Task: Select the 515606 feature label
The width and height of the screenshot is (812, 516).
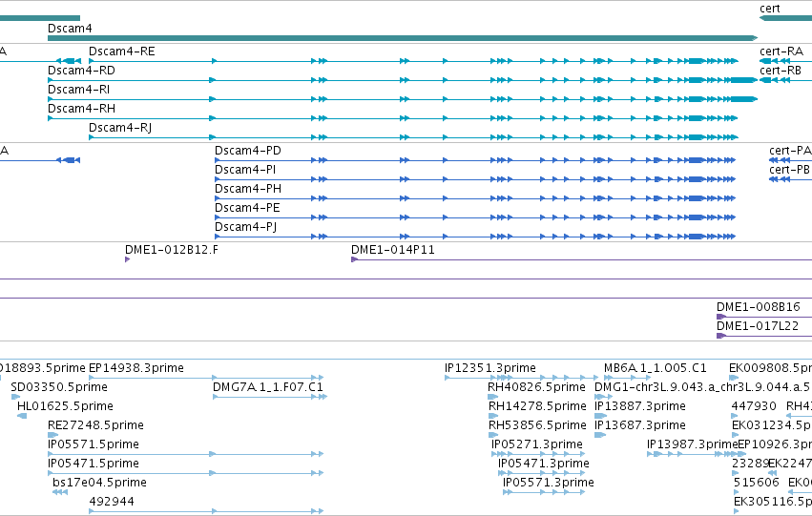Action: (757, 483)
